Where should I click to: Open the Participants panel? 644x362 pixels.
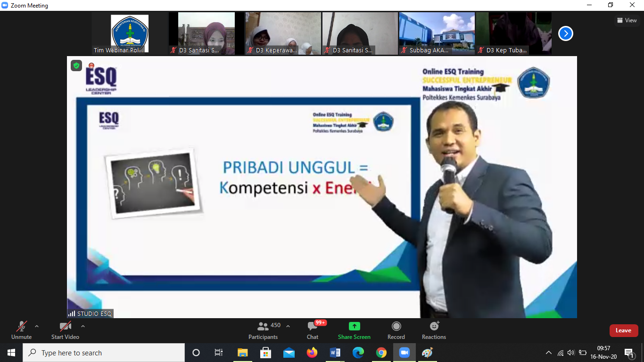click(x=263, y=330)
